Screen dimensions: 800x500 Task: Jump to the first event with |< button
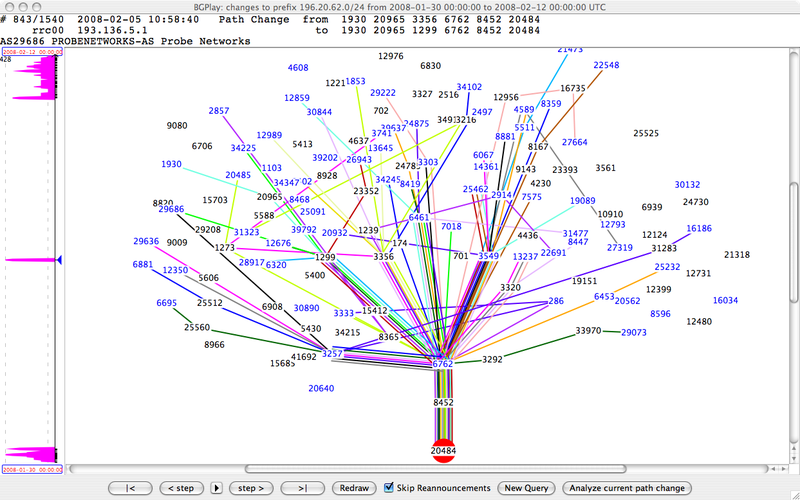point(131,488)
